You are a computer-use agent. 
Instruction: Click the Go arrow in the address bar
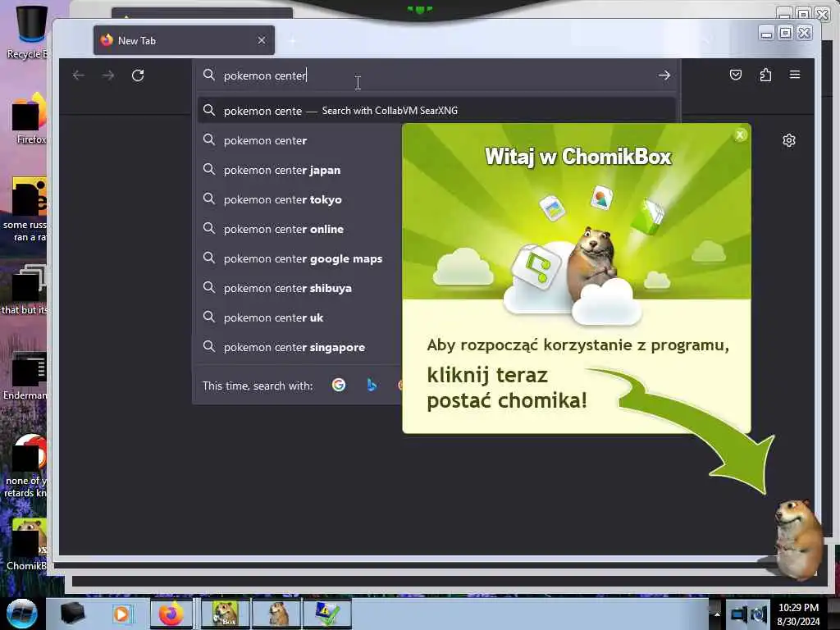coord(664,75)
